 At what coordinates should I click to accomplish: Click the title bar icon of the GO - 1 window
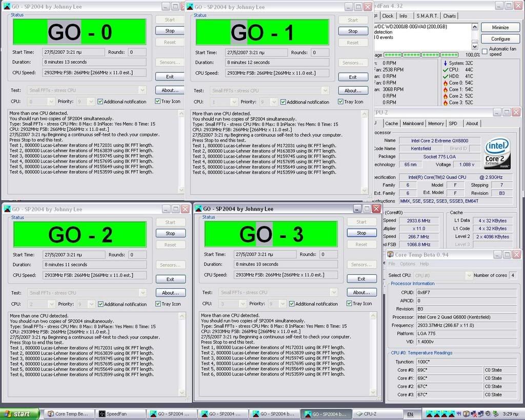pos(190,7)
